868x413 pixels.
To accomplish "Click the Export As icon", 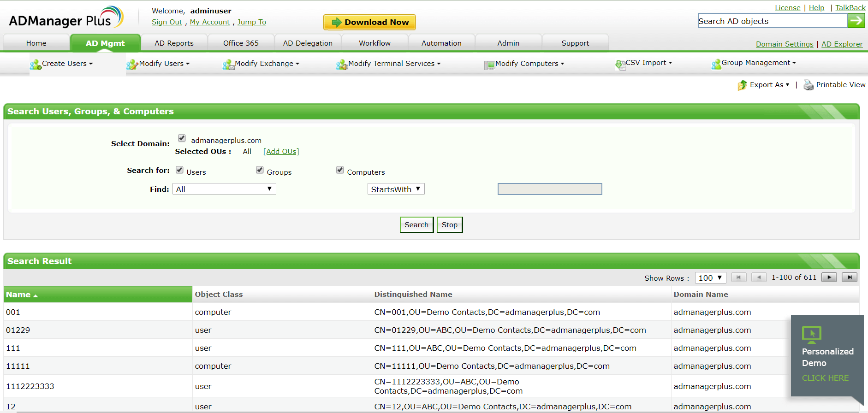I will (x=742, y=85).
